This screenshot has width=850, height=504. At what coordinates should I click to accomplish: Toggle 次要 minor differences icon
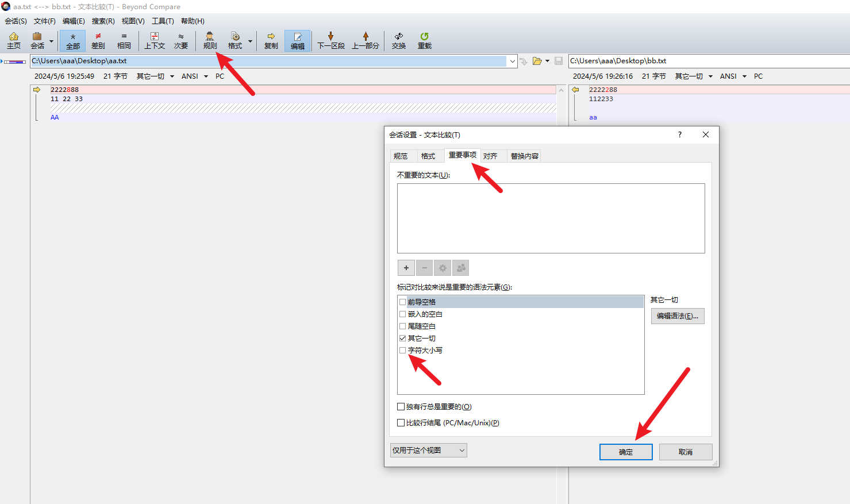point(181,41)
